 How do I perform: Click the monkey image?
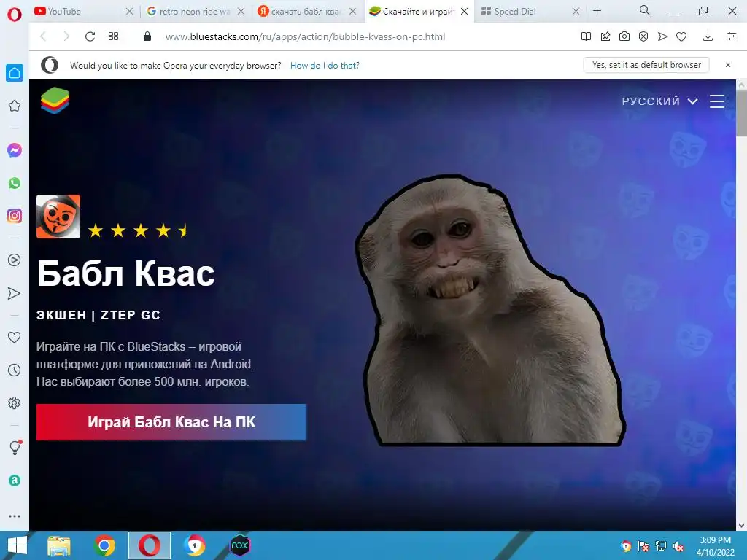pos(489,311)
